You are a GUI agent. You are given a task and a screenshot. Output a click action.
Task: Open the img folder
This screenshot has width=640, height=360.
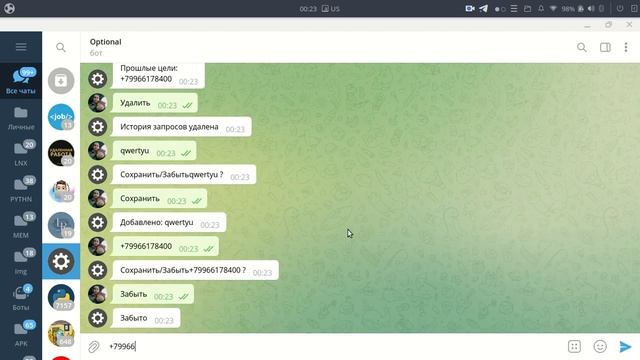[x=21, y=262]
